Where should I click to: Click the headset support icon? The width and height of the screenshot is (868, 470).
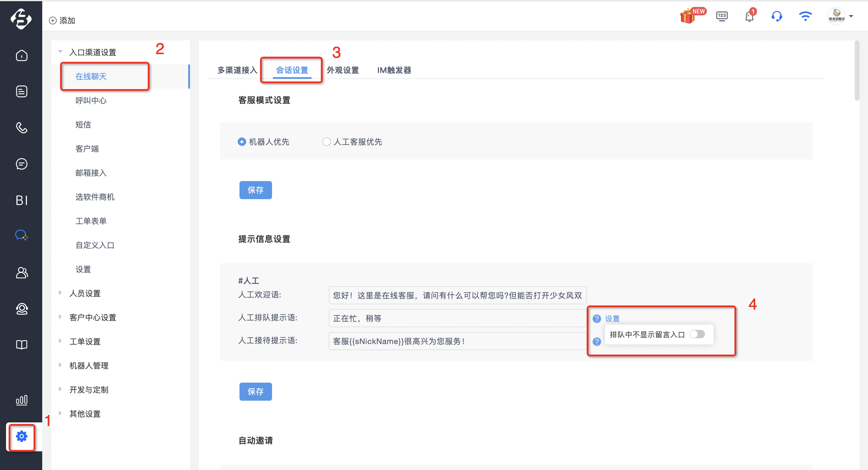point(777,16)
